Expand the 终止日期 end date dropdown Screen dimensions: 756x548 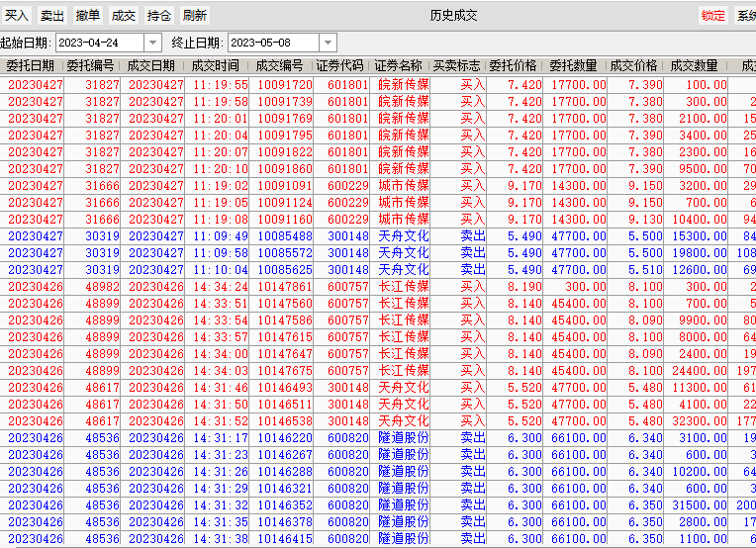click(328, 43)
